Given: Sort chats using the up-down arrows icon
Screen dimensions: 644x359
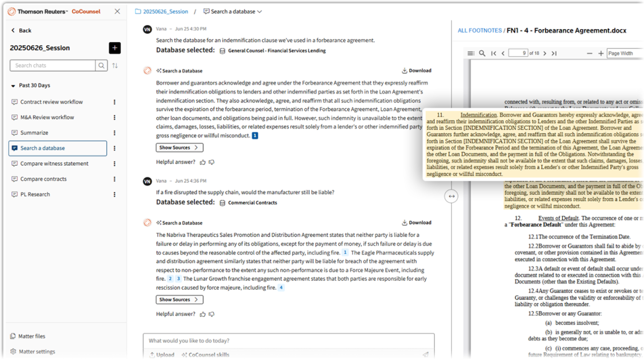Looking at the screenshot, I should (x=115, y=65).
